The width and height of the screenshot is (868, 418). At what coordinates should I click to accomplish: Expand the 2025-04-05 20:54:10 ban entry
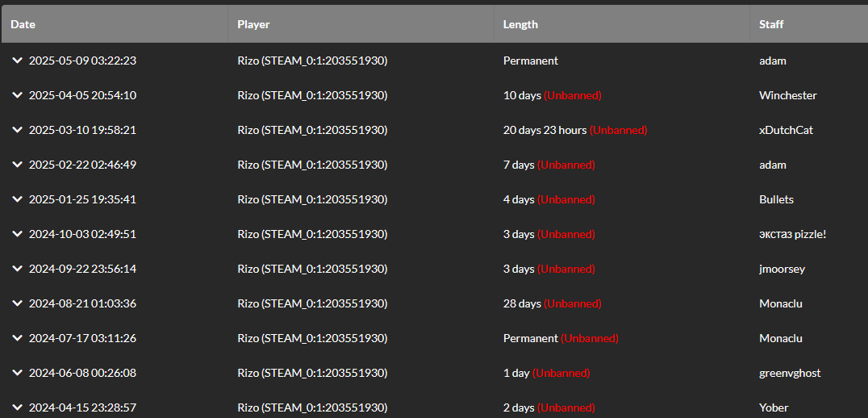17,95
